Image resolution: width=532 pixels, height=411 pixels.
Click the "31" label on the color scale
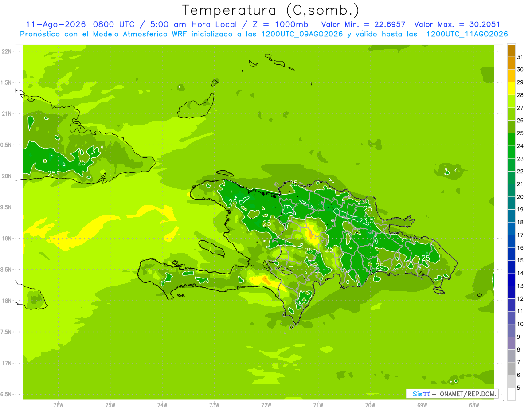click(x=520, y=57)
